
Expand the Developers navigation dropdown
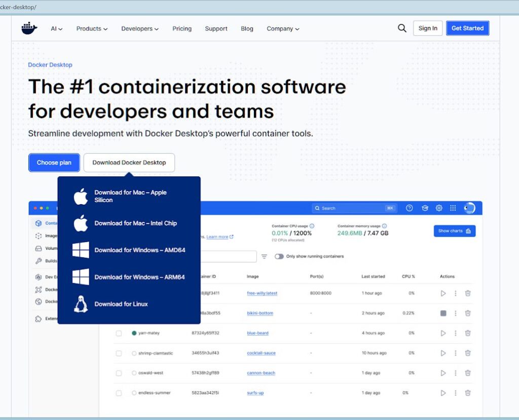[x=140, y=29]
